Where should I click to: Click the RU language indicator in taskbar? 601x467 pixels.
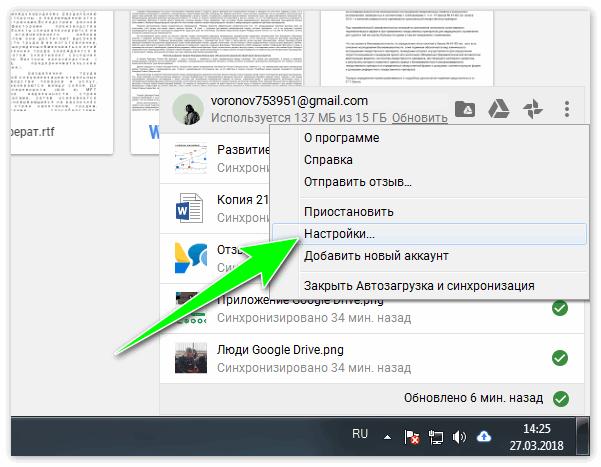coord(360,434)
